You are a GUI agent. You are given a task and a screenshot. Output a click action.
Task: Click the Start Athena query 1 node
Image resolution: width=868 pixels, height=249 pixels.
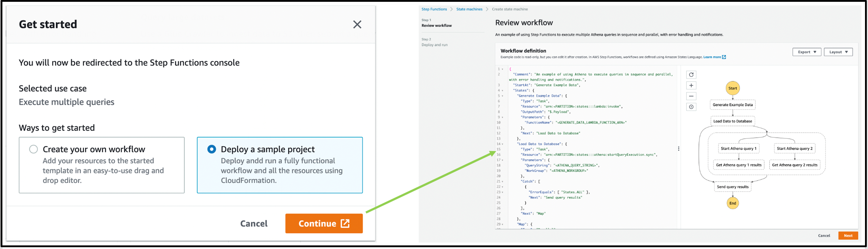pyautogui.click(x=738, y=148)
